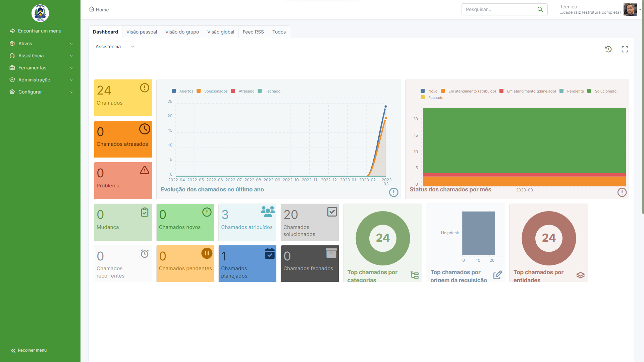Click alarm icon on Chamados recorrentes card

pyautogui.click(x=145, y=253)
